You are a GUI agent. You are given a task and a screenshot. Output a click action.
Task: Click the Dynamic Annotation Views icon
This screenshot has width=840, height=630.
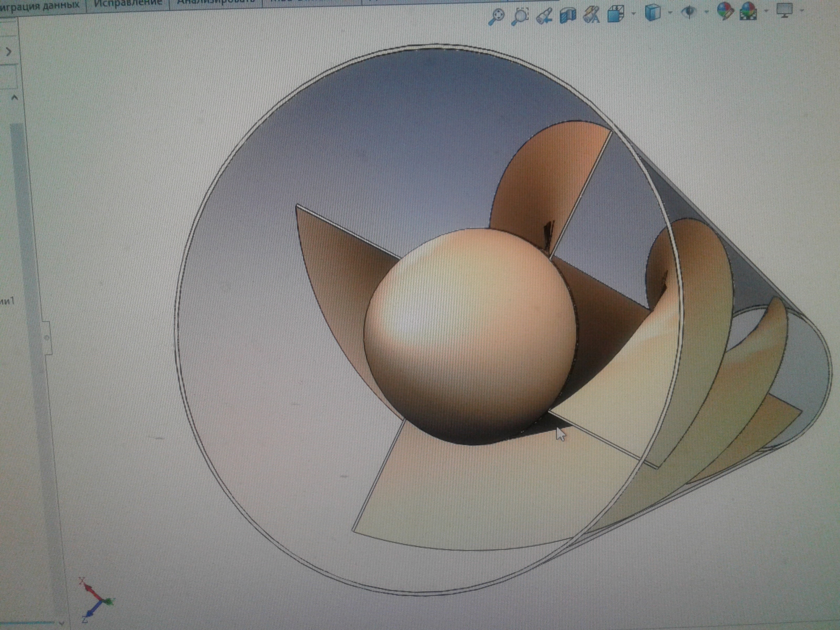point(592,14)
